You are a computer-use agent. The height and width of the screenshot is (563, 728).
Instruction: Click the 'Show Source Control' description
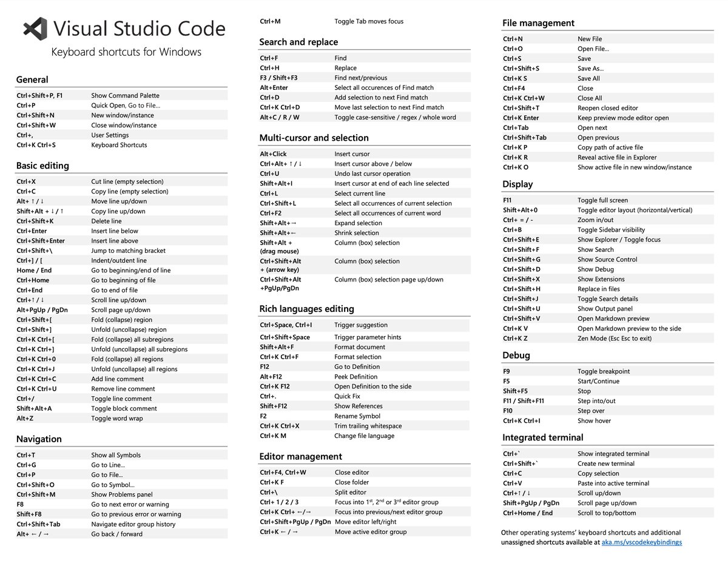coord(607,259)
